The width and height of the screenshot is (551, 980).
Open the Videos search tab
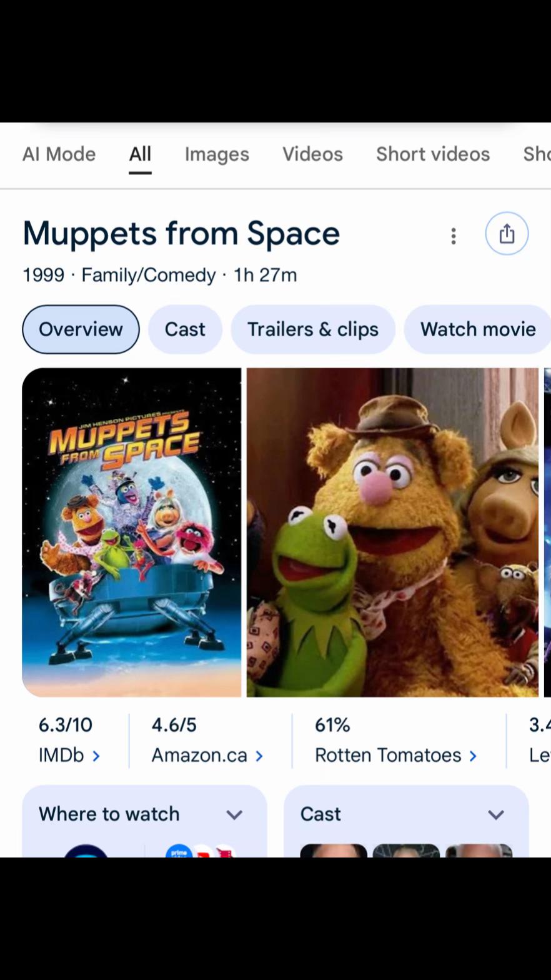click(312, 154)
